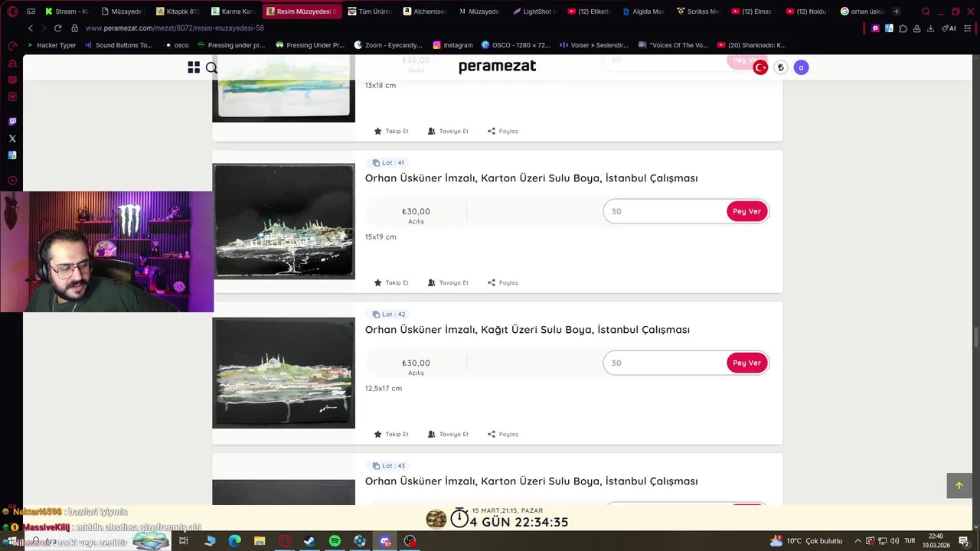Open site search magnifier icon
The height and width of the screenshot is (551, 980).
212,68
